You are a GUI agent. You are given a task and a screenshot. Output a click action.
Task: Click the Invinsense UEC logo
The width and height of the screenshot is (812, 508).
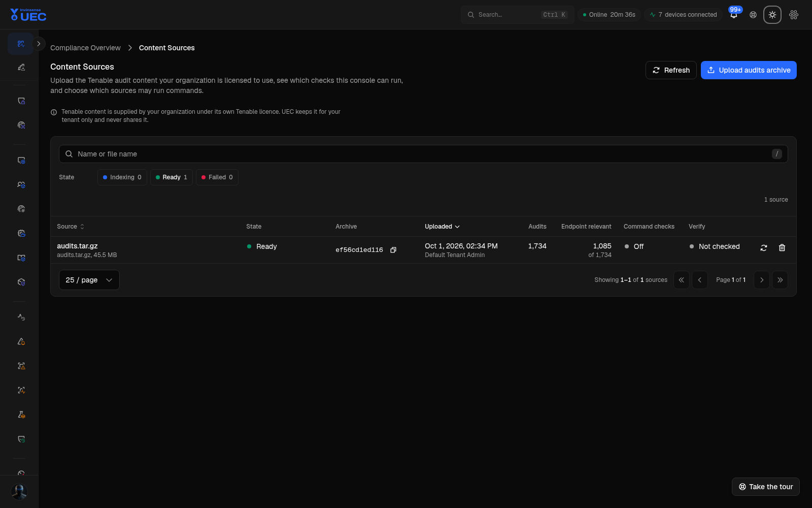tap(28, 15)
